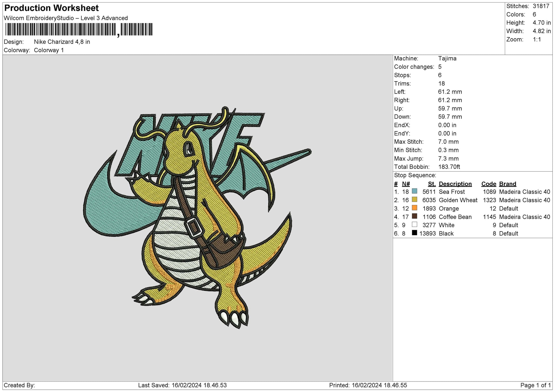Click the Sea Frost thread color swatch
This screenshot has width=555, height=392.
415,192
